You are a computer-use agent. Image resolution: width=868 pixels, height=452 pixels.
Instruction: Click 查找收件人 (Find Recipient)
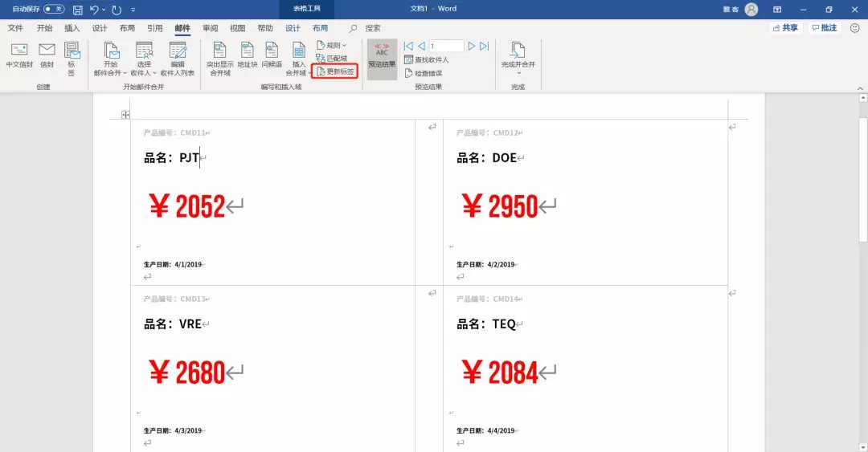click(426, 59)
